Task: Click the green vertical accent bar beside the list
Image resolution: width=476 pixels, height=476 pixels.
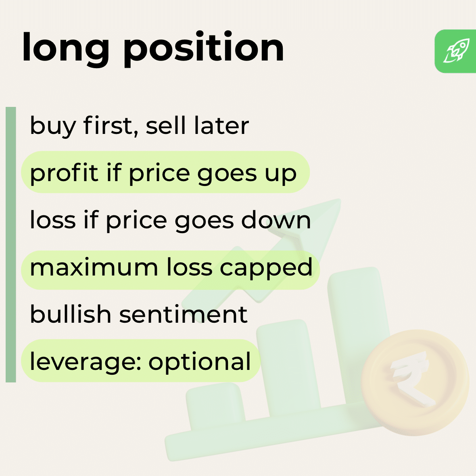Action: coord(11,244)
